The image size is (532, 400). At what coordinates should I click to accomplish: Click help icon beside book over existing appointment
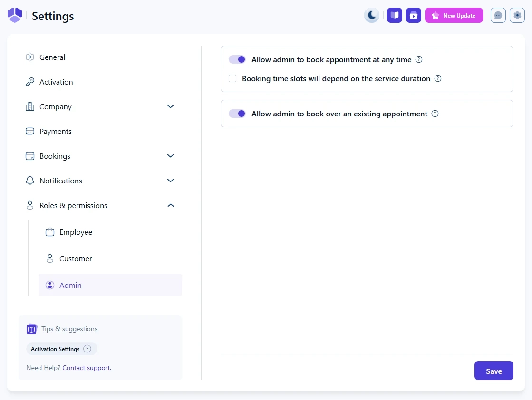click(435, 114)
